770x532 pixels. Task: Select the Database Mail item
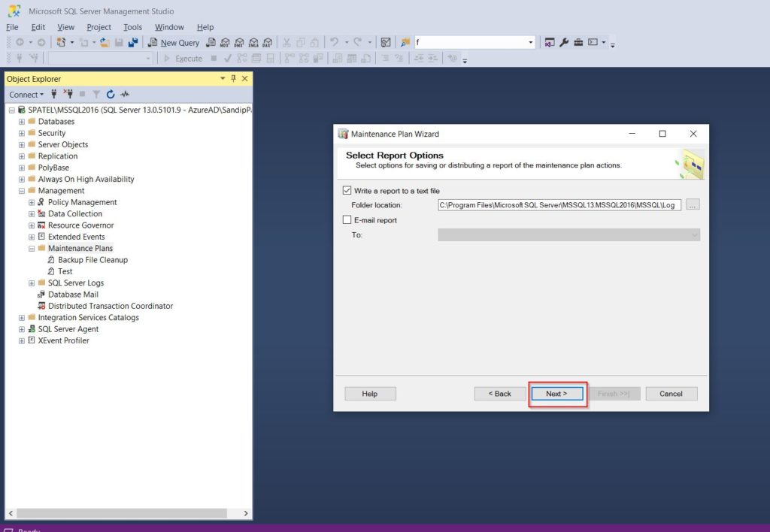[73, 295]
